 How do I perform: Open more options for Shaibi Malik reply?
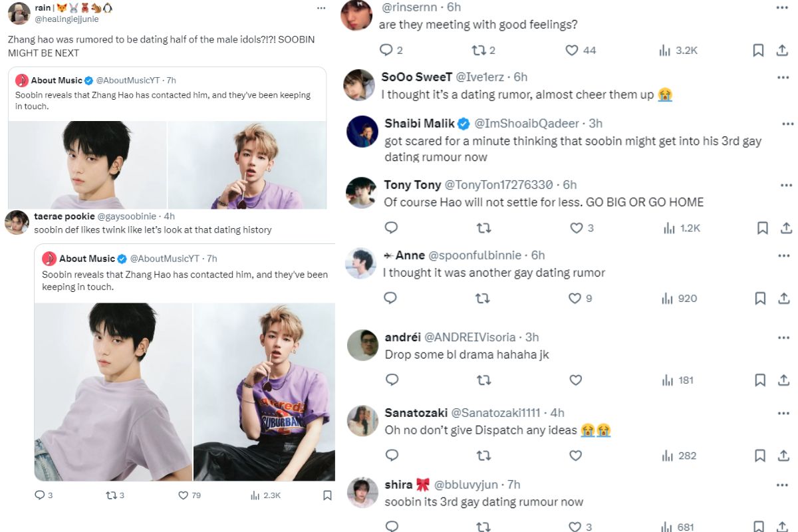787,124
